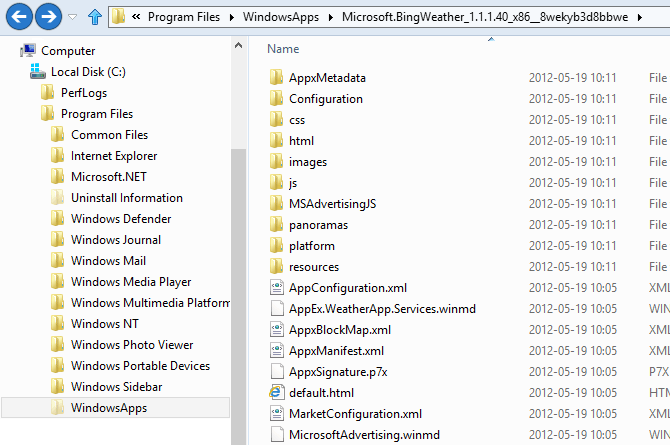Select the Microsoft.BingWeather breadcrumb segment
Viewport: 670px width, 445px height.
click(x=485, y=17)
